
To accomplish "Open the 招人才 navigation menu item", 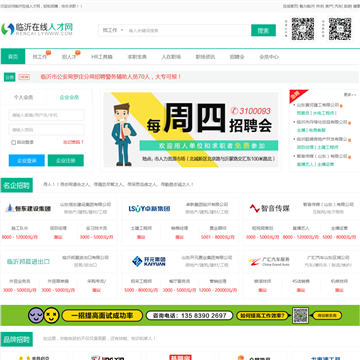I will click(69, 57).
